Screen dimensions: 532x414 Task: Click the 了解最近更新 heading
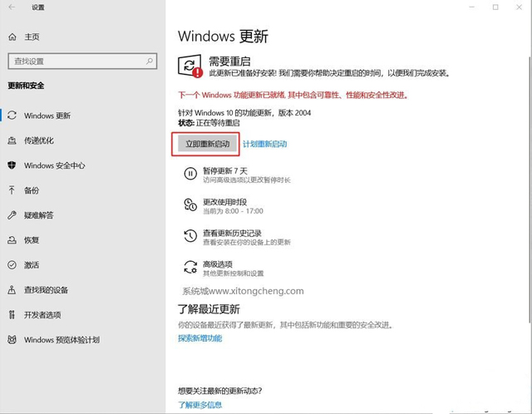(209, 309)
